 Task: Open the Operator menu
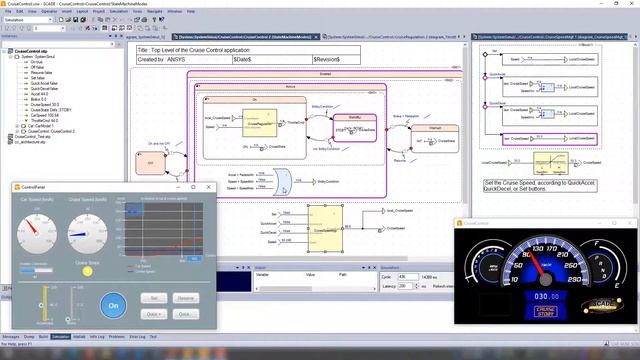point(49,11)
